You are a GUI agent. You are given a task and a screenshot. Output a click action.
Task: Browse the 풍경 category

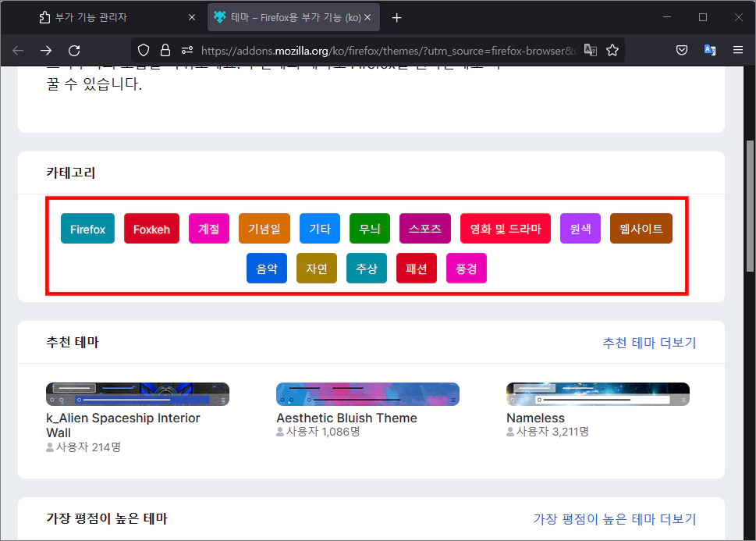[467, 269]
